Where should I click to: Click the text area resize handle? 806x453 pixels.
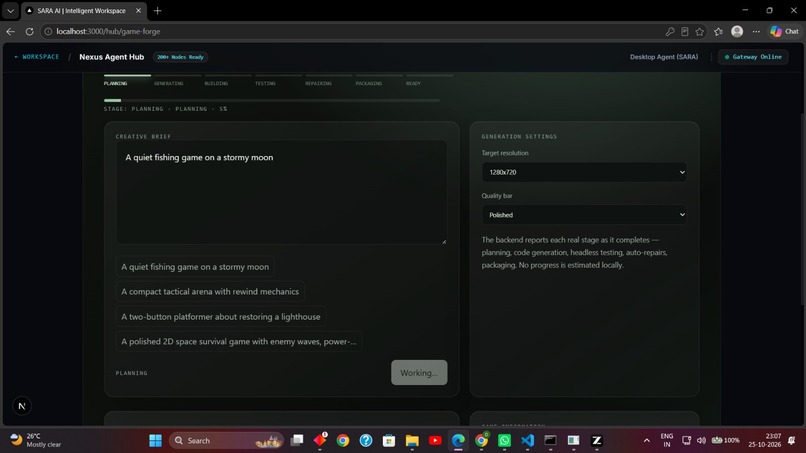[444, 241]
